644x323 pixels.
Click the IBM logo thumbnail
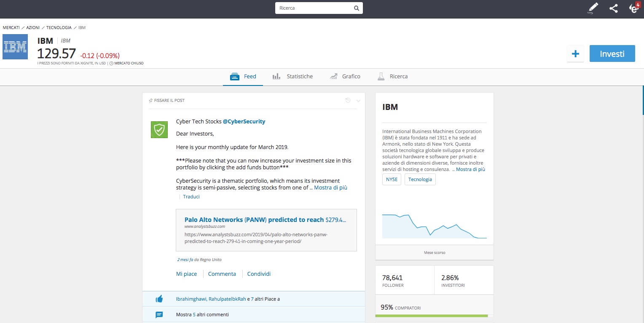pos(15,47)
